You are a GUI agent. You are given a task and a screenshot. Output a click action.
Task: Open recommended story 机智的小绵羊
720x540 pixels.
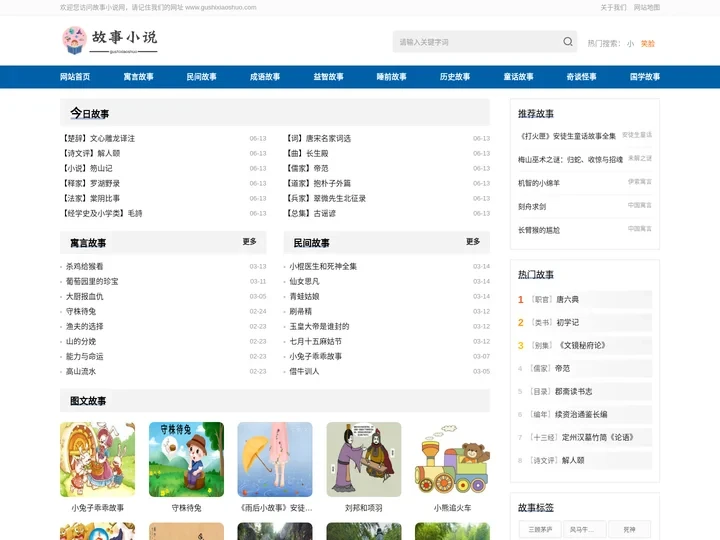click(x=539, y=183)
